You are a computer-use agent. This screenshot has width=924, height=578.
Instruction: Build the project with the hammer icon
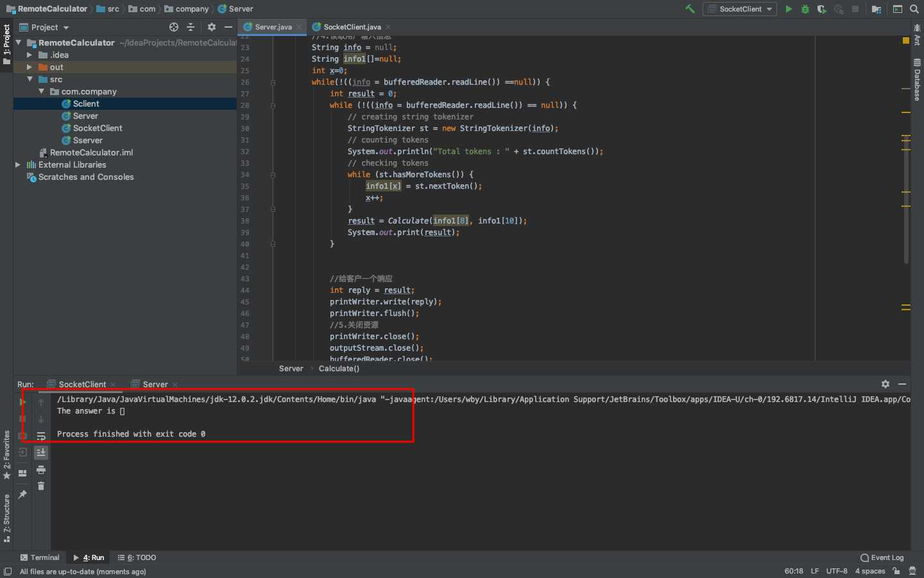pyautogui.click(x=690, y=9)
